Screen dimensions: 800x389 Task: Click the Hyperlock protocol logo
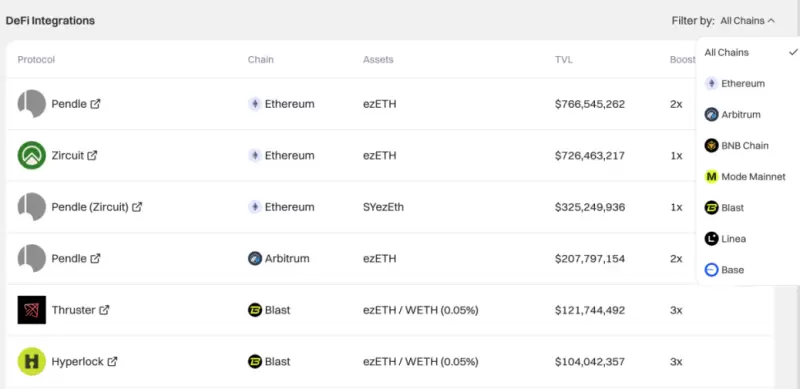click(32, 361)
